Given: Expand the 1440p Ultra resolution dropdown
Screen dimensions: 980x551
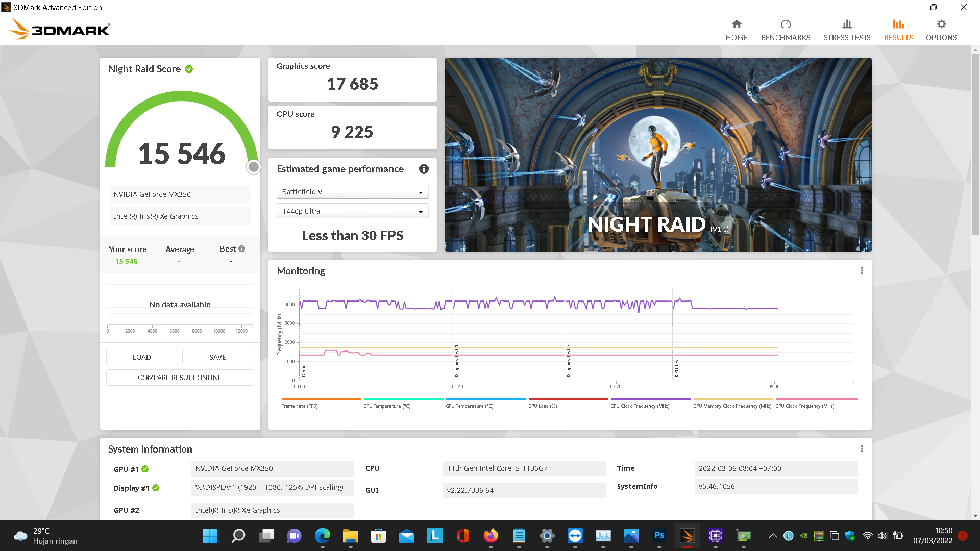Looking at the screenshot, I should (352, 211).
